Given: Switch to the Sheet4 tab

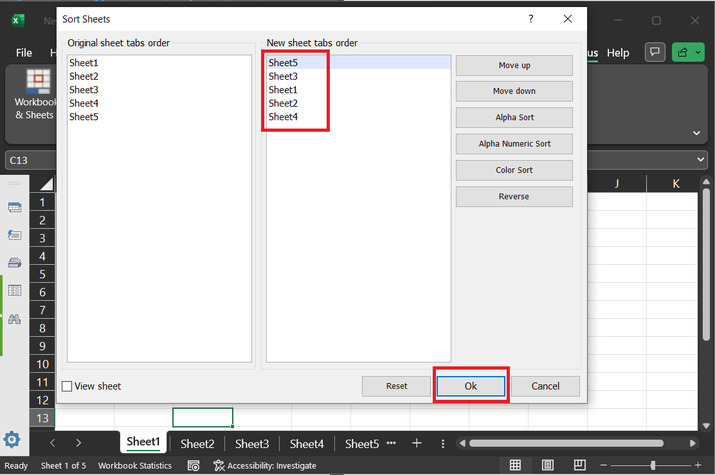Looking at the screenshot, I should click(306, 444).
